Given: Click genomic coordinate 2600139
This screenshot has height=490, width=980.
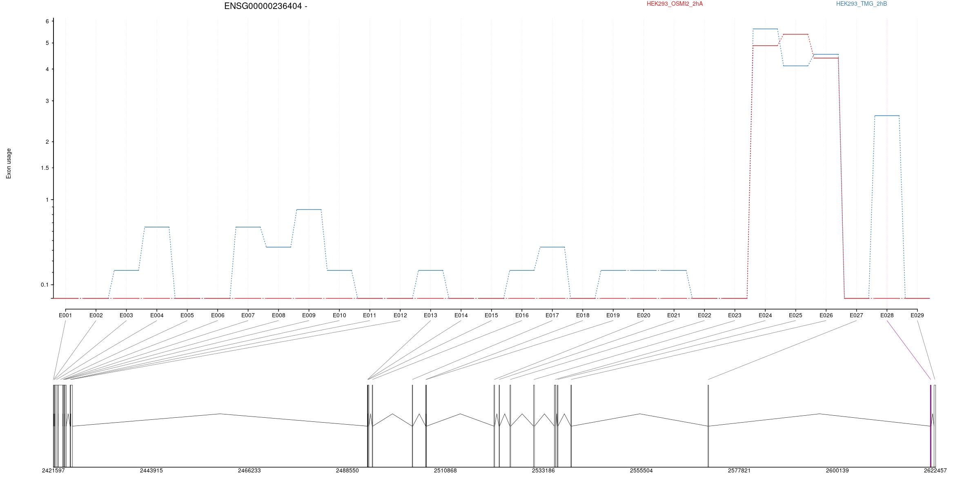Looking at the screenshot, I should pos(837,470).
